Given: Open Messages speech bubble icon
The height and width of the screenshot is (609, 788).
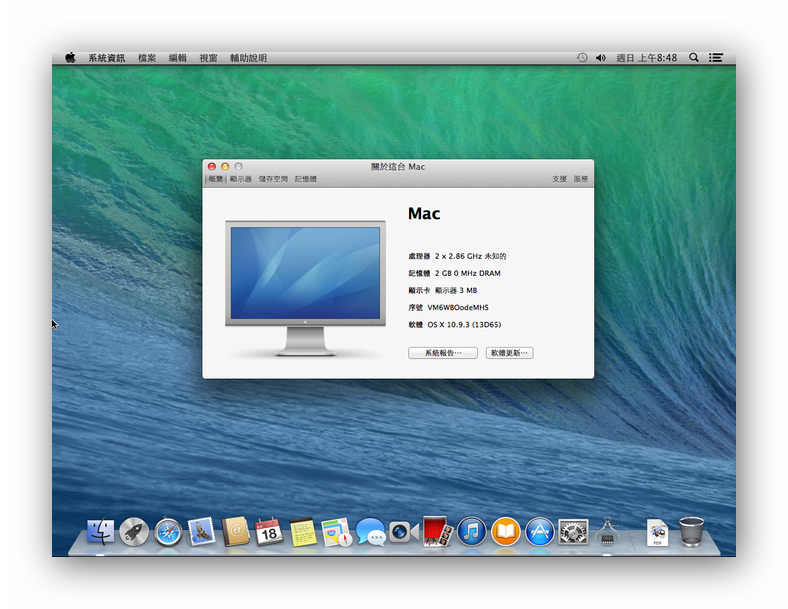Looking at the screenshot, I should click(x=370, y=532).
